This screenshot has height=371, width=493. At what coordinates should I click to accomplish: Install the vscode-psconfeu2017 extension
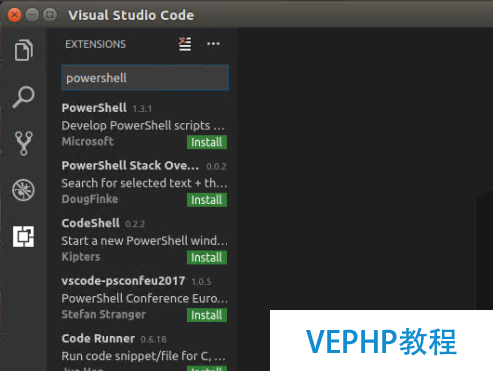[x=207, y=315]
